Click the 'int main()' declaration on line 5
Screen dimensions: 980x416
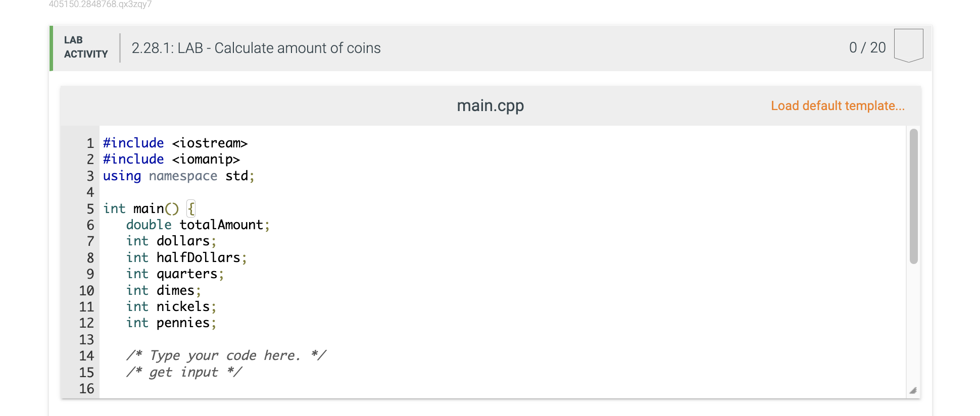click(x=141, y=209)
